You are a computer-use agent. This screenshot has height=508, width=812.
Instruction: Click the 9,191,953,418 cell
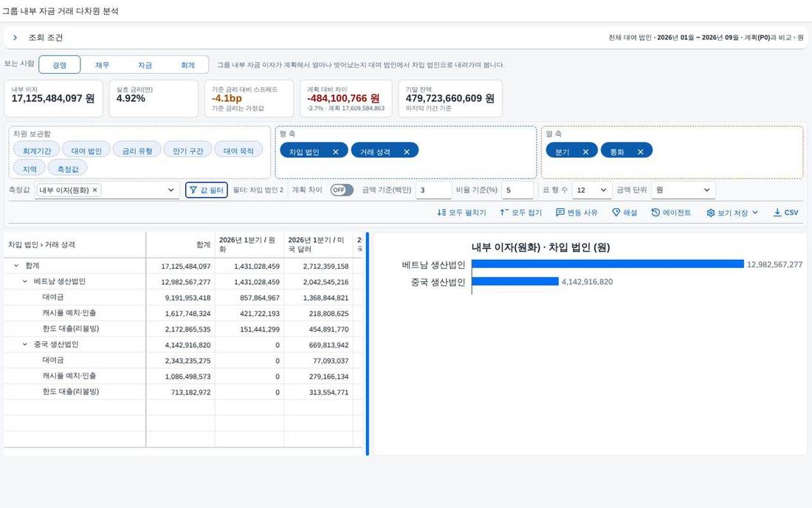point(180,298)
